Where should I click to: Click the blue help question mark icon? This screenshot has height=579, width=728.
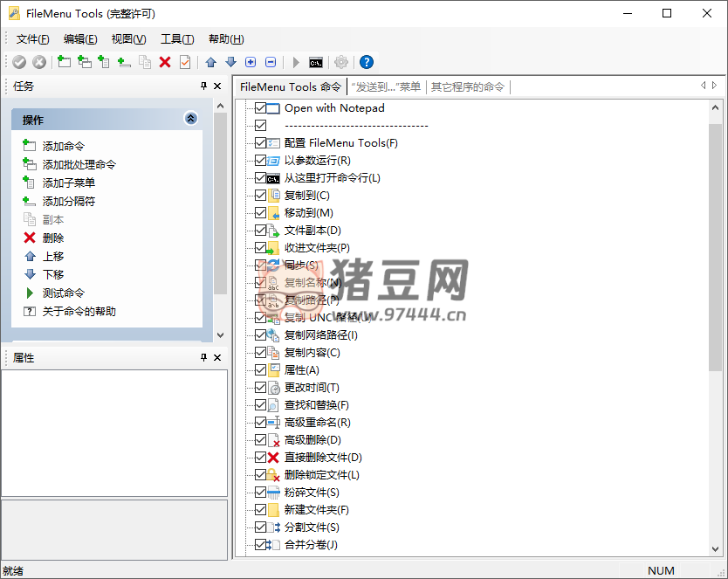(x=367, y=62)
